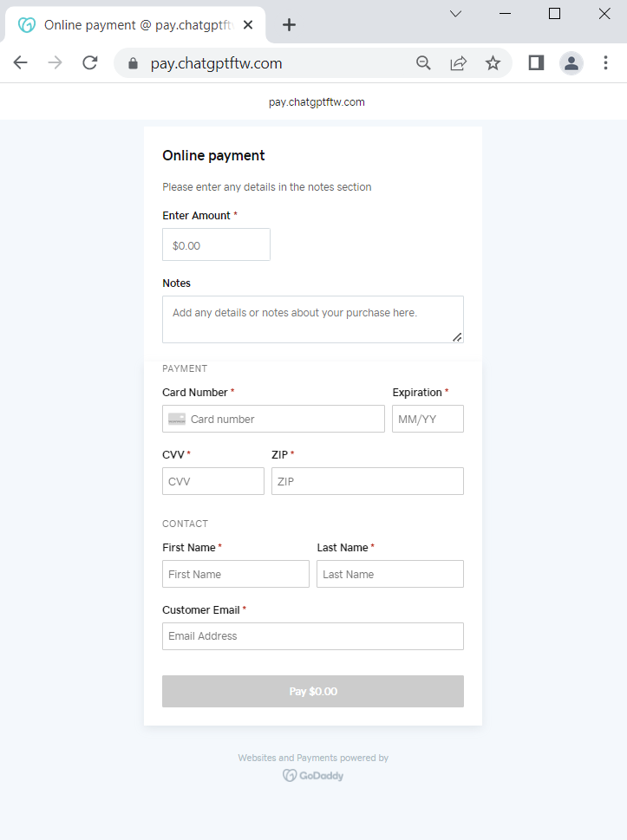Select the MM/YY expiration field
The width and height of the screenshot is (627, 840).
(x=428, y=419)
